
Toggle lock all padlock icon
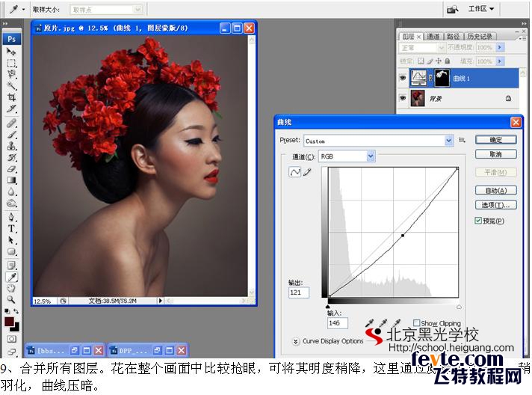[x=448, y=61]
